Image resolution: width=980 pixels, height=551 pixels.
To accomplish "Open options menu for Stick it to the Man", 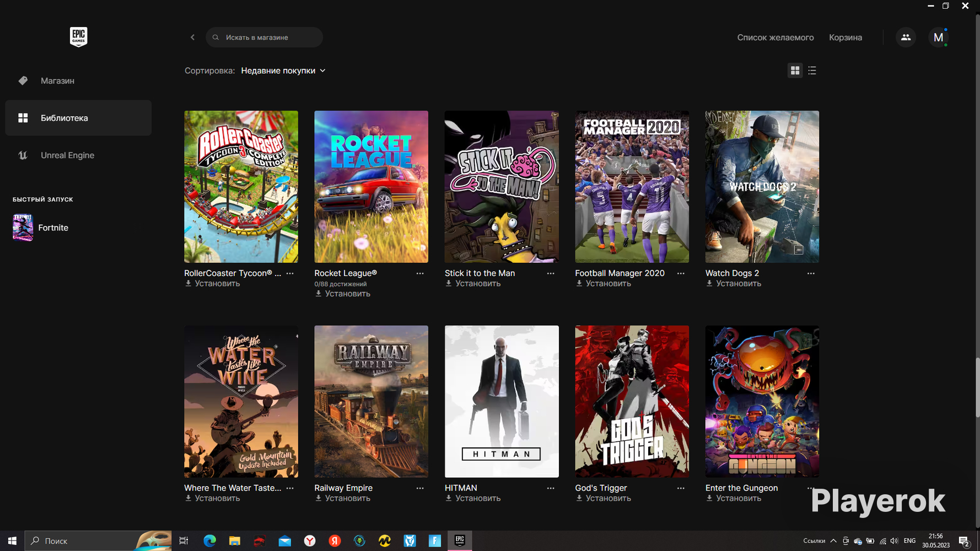I will (x=551, y=273).
